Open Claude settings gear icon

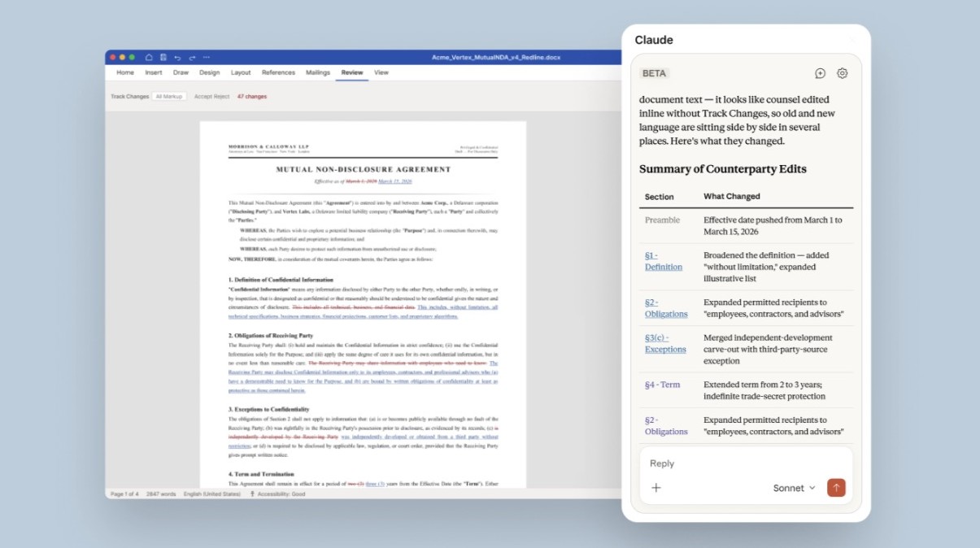coord(842,73)
